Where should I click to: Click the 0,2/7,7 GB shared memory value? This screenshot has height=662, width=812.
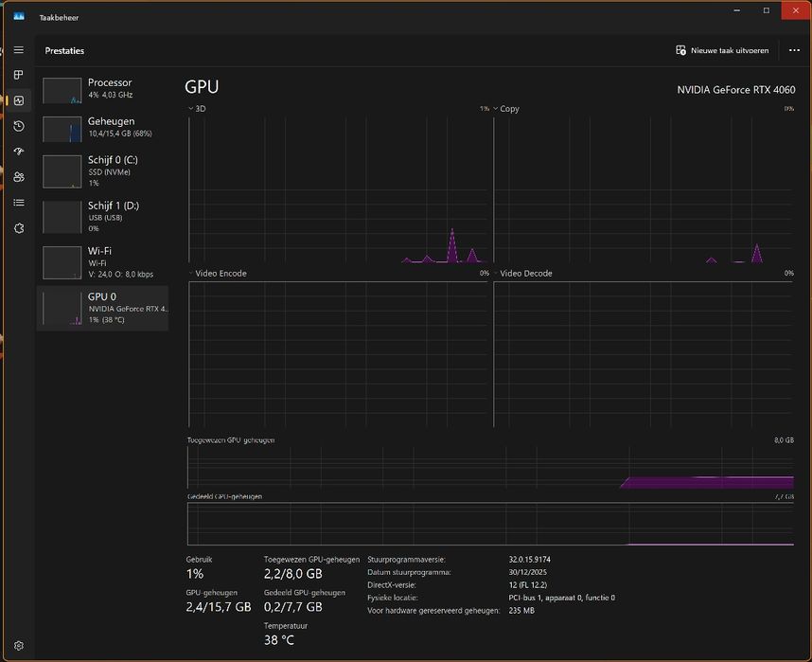tap(293, 607)
